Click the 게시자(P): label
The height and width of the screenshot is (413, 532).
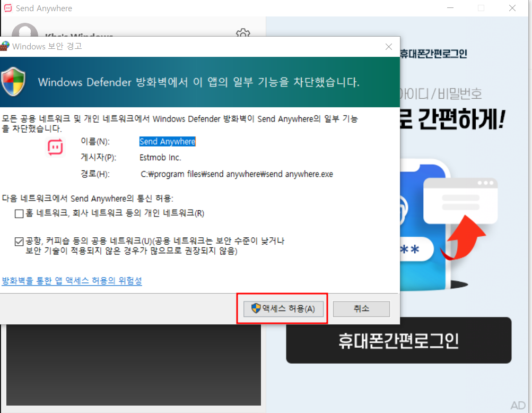coord(99,157)
